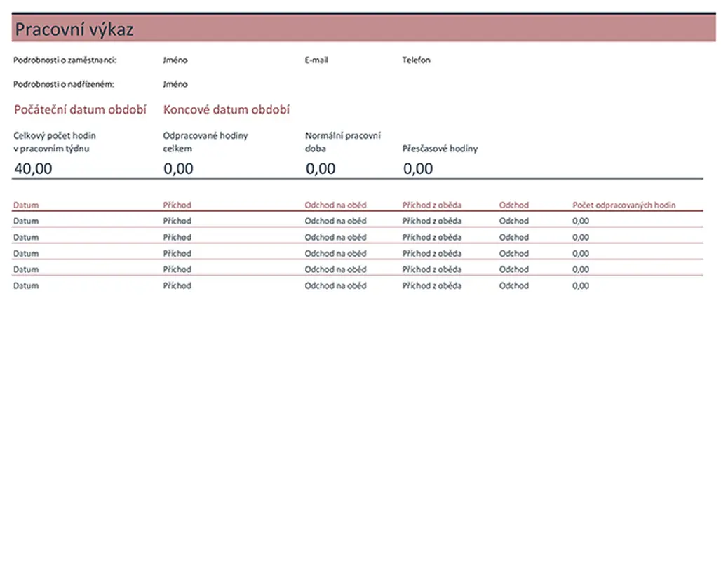Viewport: 728px width, 561px height.
Task: Select the last row Odchod na oběd cell
Action: coord(335,286)
